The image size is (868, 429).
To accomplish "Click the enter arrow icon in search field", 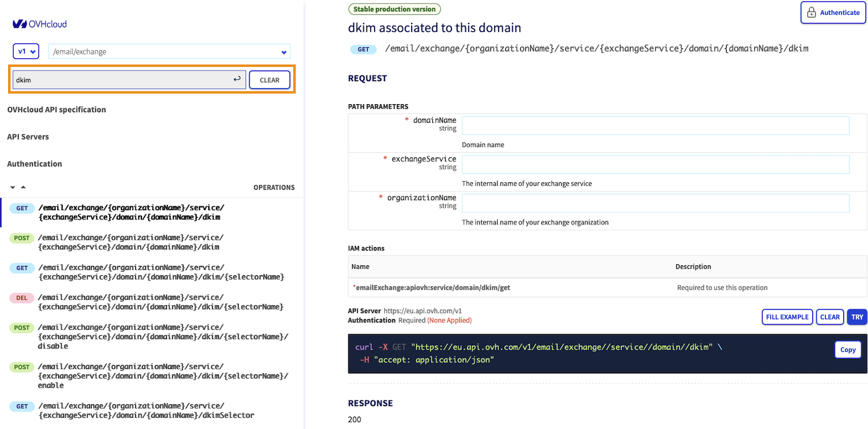I will point(237,79).
